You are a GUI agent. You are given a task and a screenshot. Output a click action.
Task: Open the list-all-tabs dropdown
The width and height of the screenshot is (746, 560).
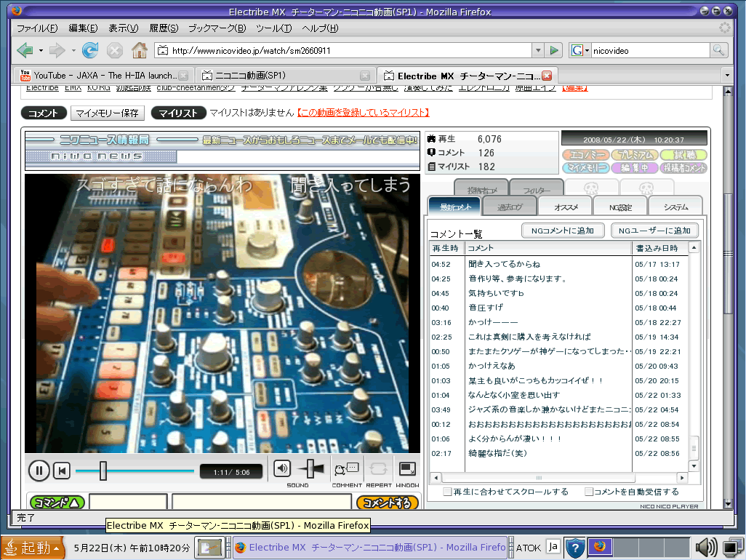[726, 75]
